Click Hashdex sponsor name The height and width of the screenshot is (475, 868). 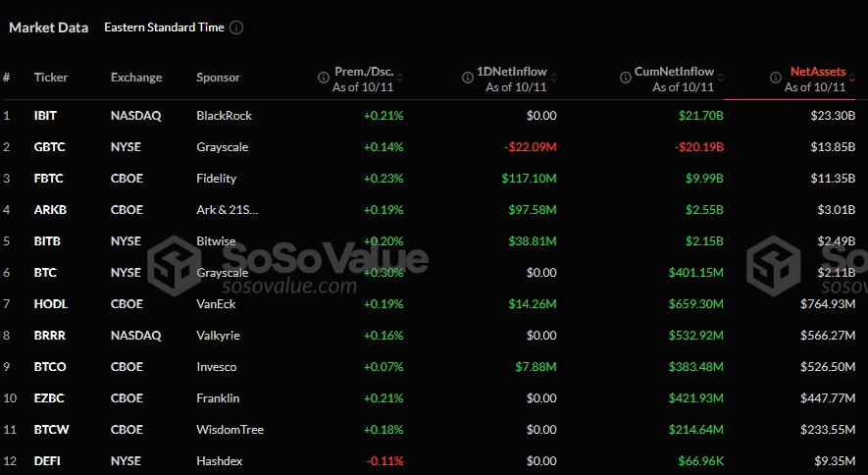[220, 461]
